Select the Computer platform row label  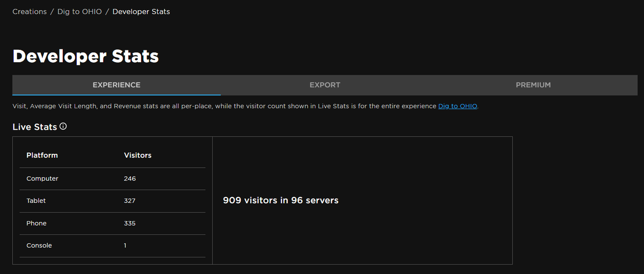(42, 179)
